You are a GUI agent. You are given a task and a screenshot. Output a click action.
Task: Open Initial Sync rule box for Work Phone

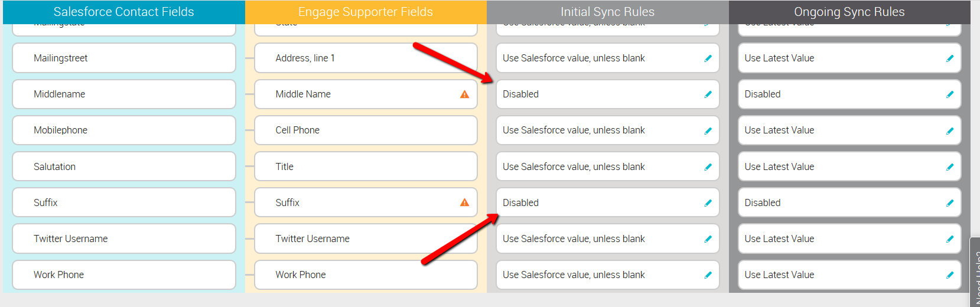point(608,275)
